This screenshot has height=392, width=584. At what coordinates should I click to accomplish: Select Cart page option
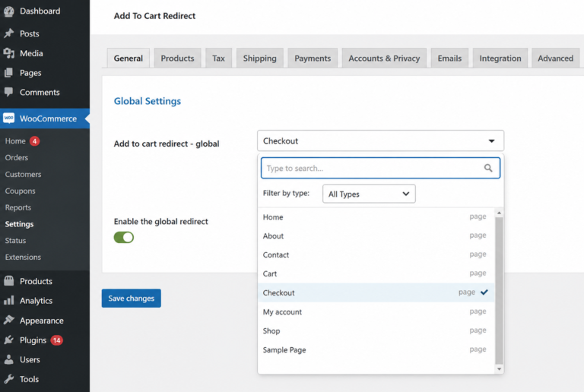pos(376,273)
